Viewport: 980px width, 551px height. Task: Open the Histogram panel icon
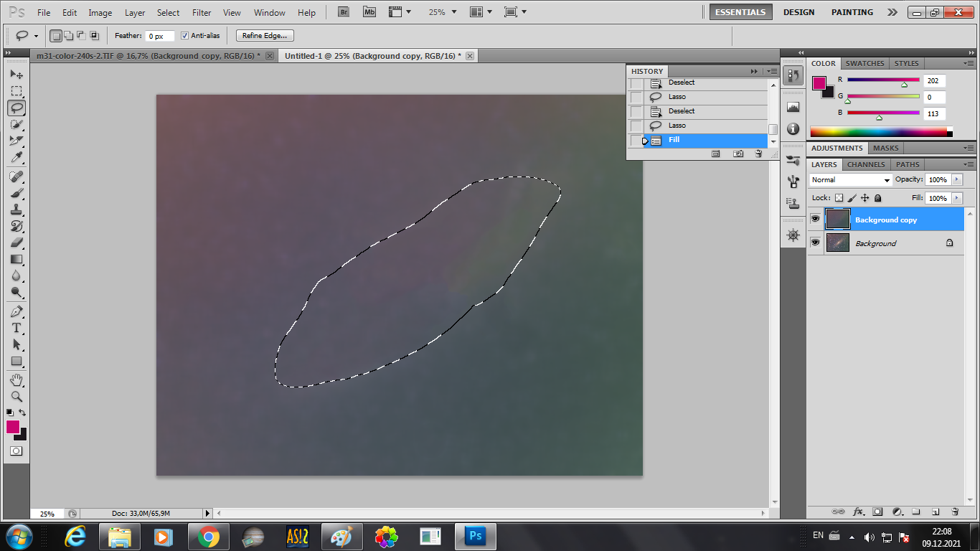(793, 107)
